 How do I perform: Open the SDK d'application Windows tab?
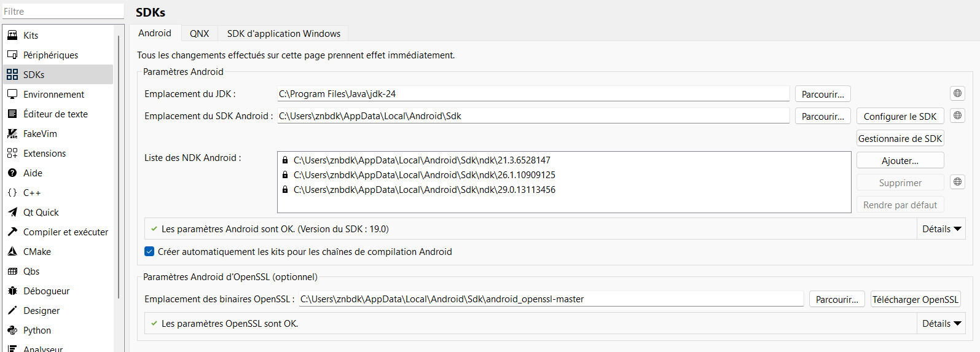tap(283, 33)
